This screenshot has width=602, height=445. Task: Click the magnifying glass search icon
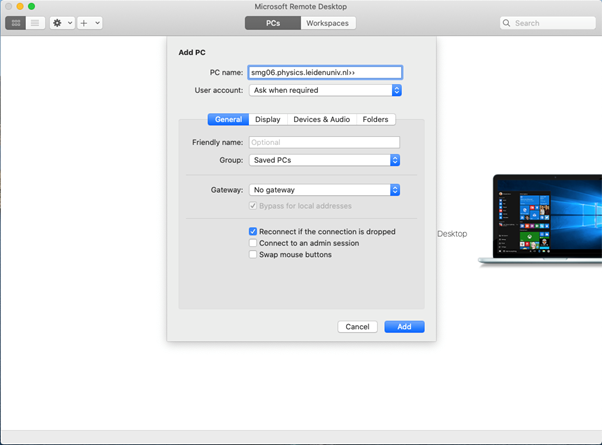coord(507,22)
